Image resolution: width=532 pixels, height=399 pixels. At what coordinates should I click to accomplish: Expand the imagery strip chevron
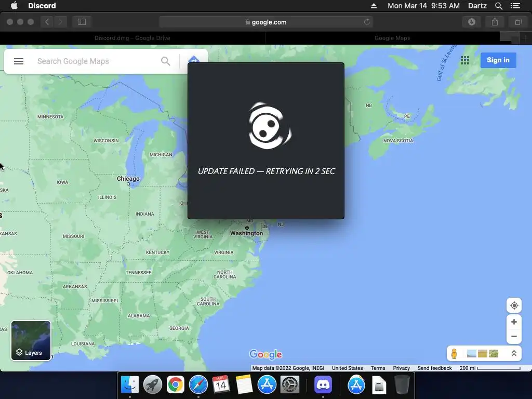(514, 353)
